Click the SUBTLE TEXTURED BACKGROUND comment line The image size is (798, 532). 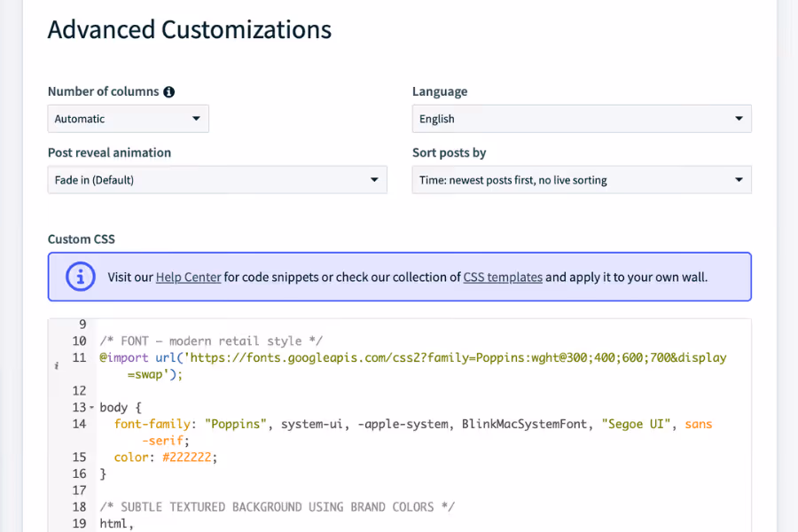click(277, 506)
